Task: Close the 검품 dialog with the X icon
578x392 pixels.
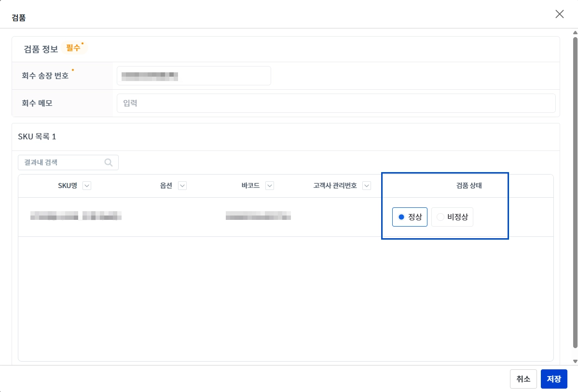Action: [x=560, y=14]
